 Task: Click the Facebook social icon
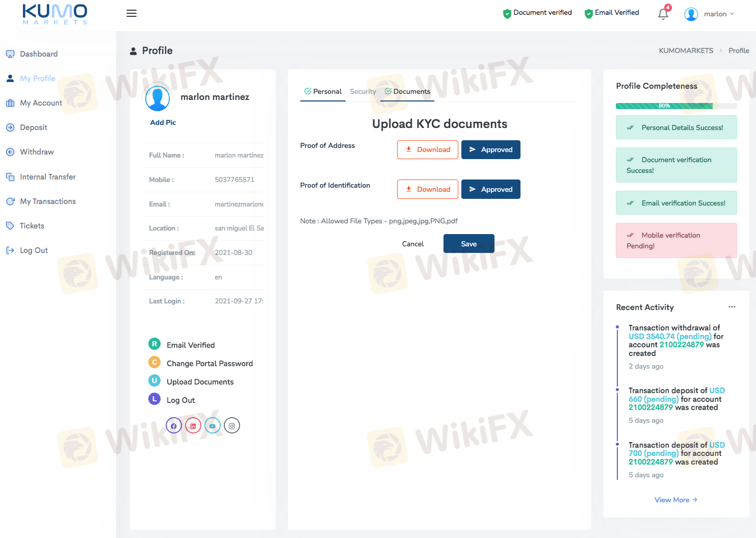tap(174, 425)
